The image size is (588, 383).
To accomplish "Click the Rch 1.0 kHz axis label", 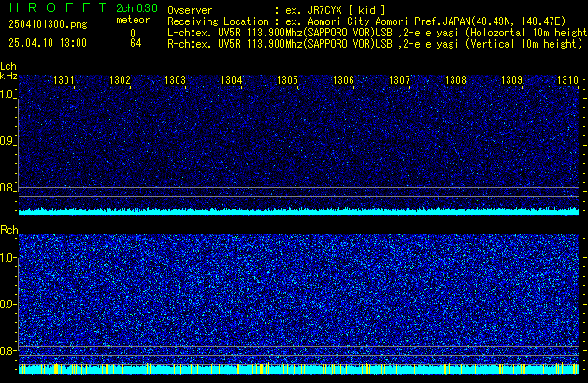I will coord(7,258).
